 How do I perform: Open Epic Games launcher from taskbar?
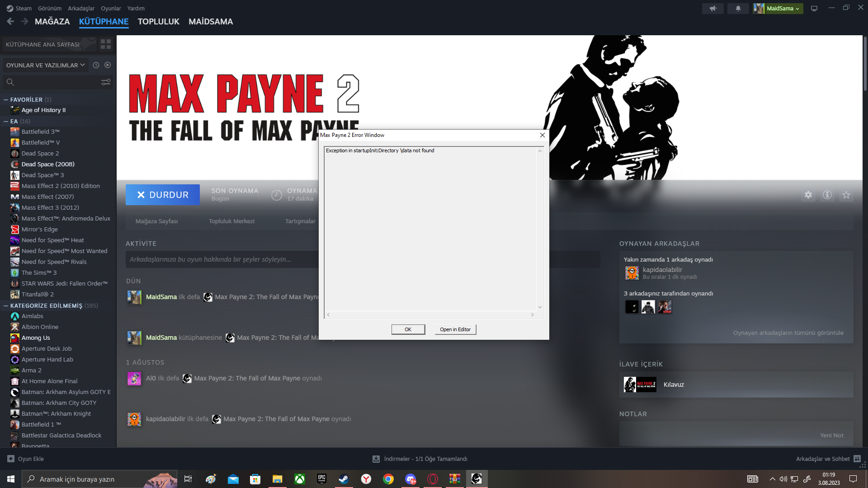click(x=322, y=479)
